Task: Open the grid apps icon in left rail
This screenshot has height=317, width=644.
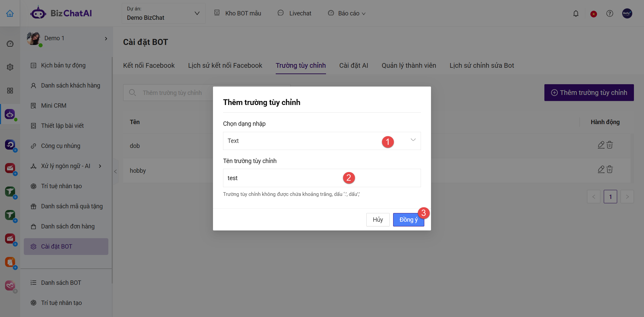Action: pyautogui.click(x=10, y=91)
